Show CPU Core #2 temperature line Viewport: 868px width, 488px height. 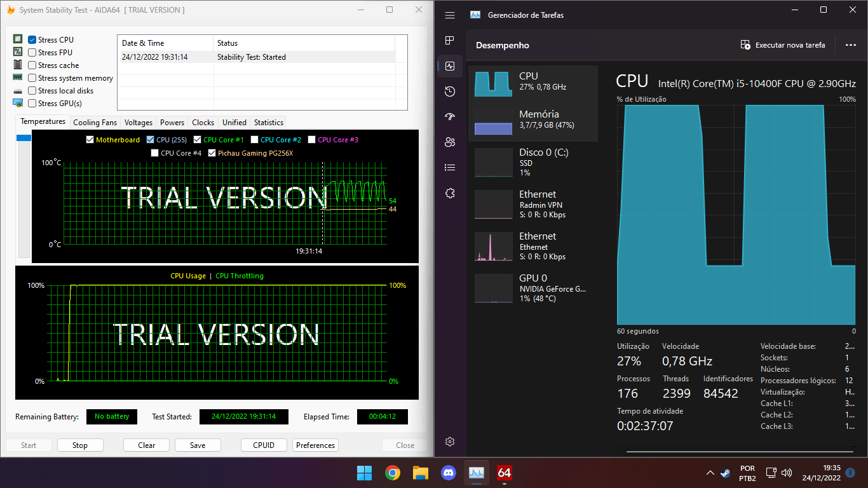point(254,140)
